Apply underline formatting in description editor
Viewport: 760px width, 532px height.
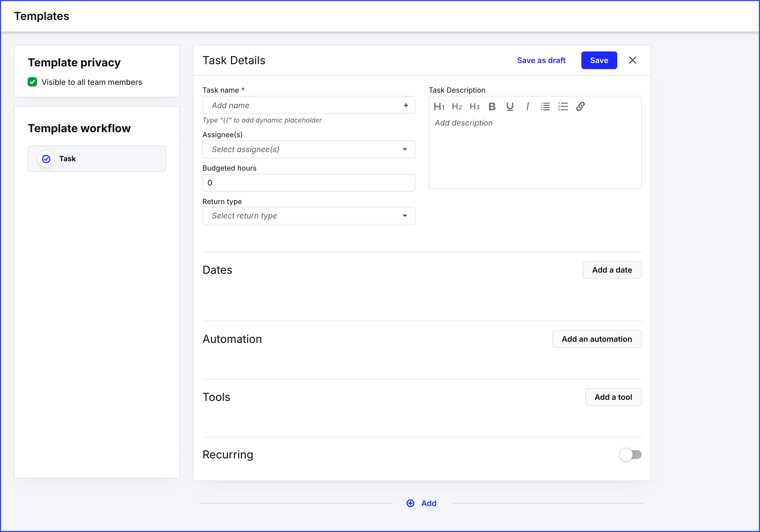[509, 106]
